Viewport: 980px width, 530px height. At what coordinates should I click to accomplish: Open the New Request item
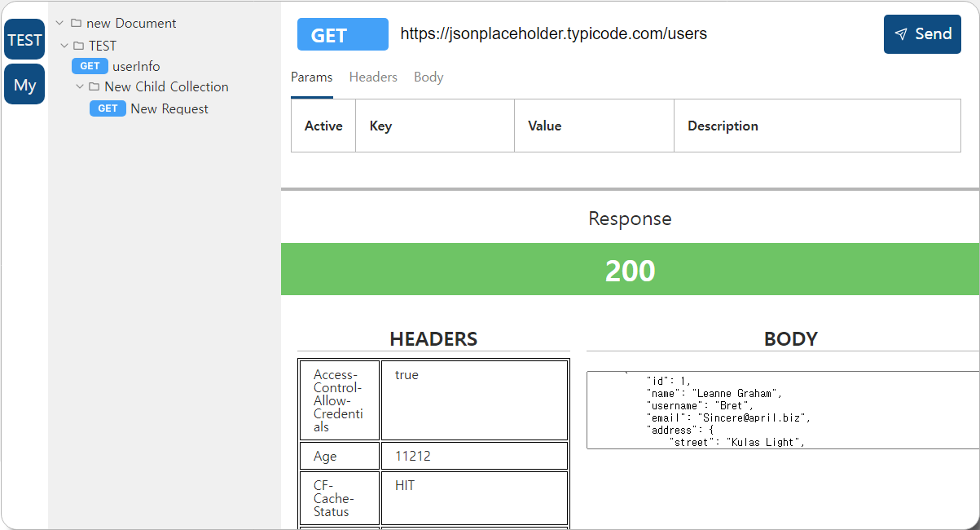click(x=169, y=108)
